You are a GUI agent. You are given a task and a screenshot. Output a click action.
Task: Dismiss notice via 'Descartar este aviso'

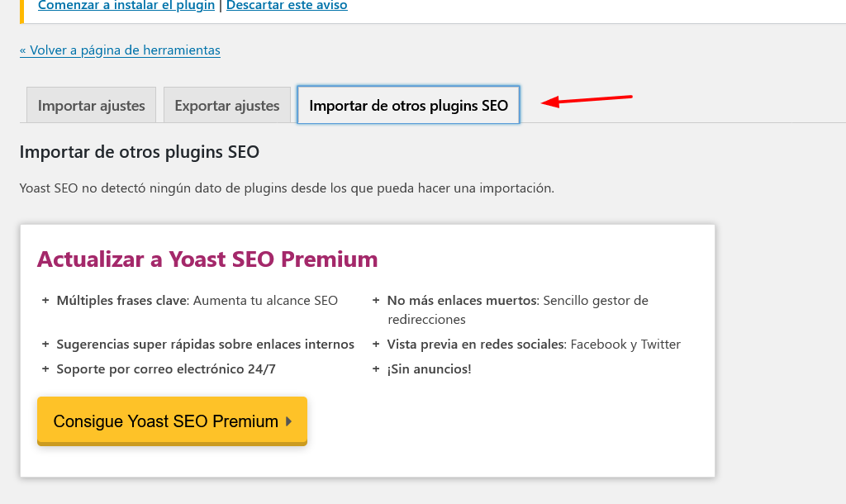point(287,6)
